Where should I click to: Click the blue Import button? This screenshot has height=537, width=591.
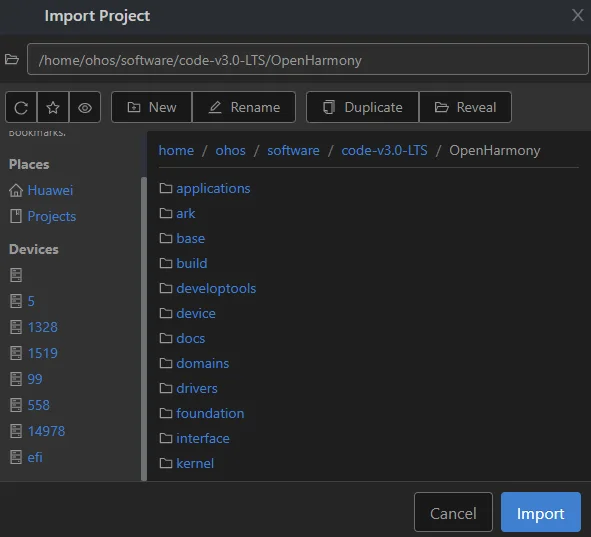tap(540, 512)
